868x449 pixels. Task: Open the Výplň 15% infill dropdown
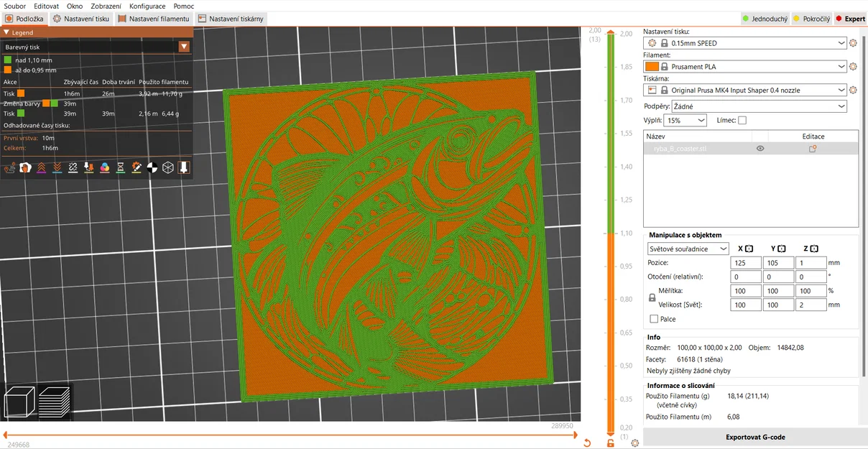(x=685, y=121)
